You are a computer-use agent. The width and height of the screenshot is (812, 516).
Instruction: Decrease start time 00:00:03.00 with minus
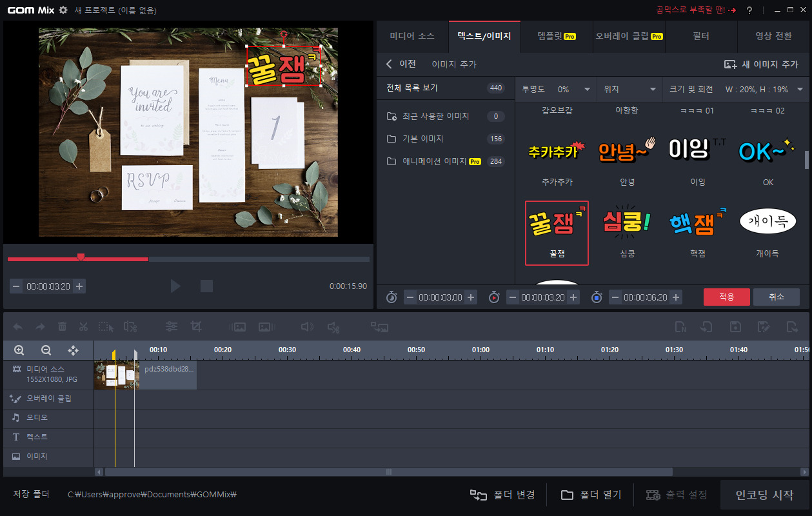click(x=410, y=297)
